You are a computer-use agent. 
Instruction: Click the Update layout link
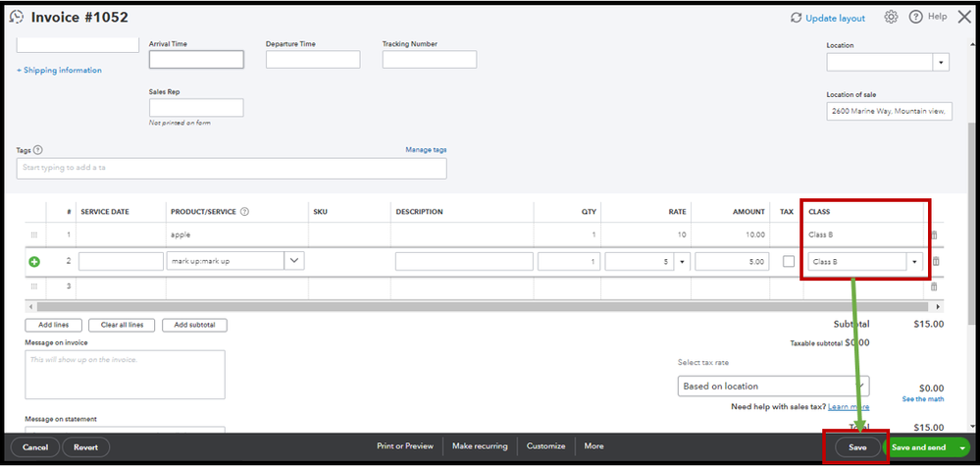[x=836, y=18]
